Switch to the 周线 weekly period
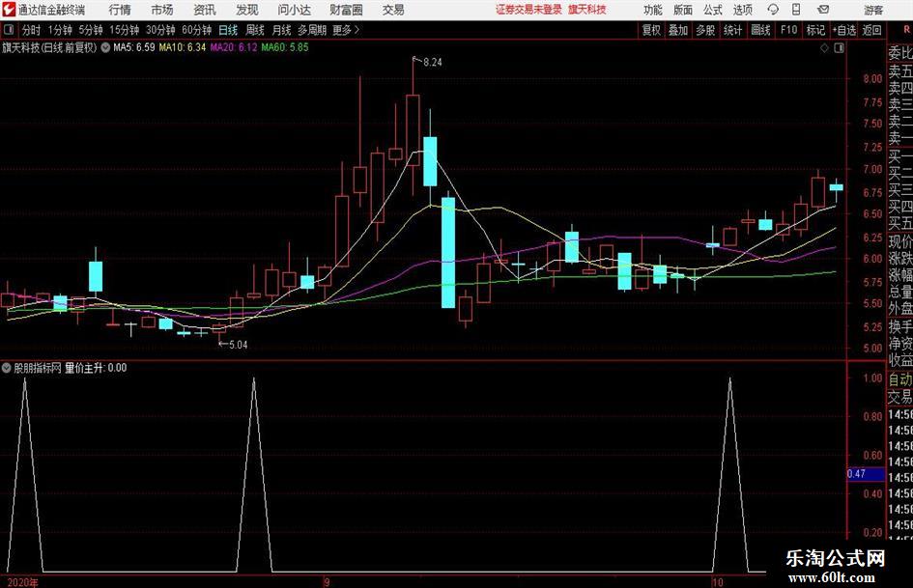This screenshot has height=588, width=913. pos(255,30)
